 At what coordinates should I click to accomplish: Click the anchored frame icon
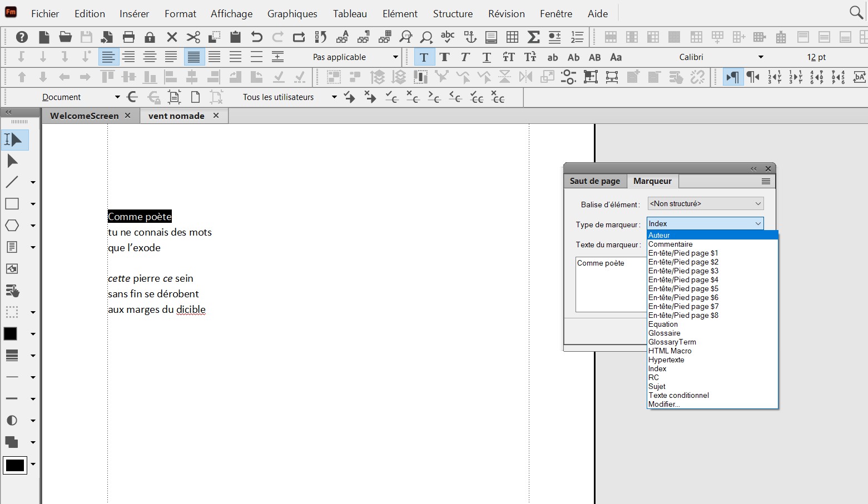point(470,37)
